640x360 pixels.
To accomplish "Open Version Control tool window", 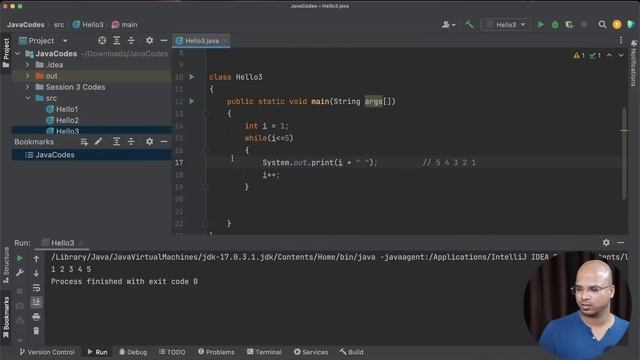I will (x=47, y=352).
